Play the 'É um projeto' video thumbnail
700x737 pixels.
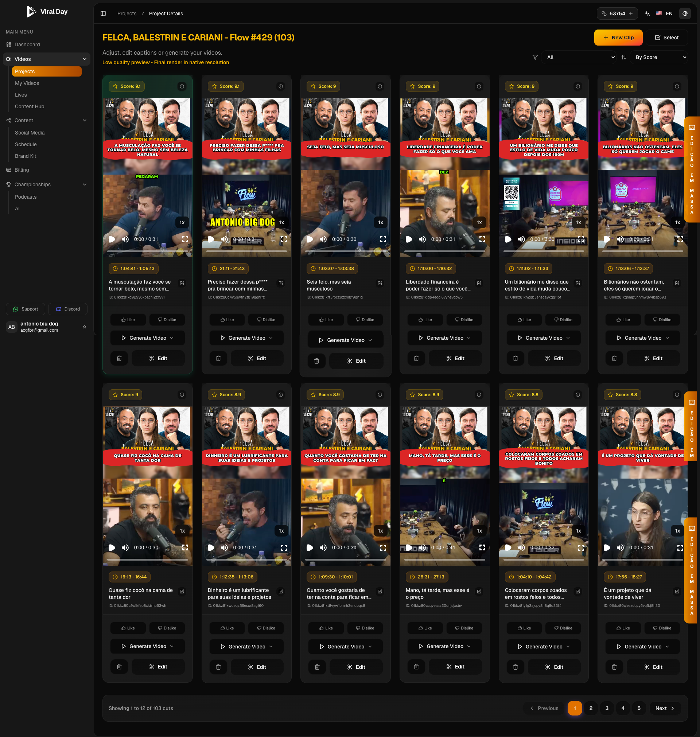607,547
